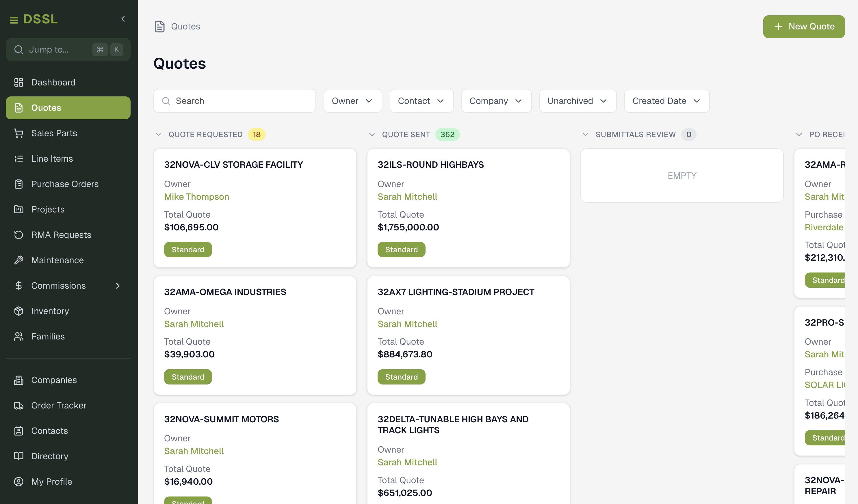Image resolution: width=858 pixels, height=504 pixels.
Task: Collapse the Quote Sent column
Action: 372,135
